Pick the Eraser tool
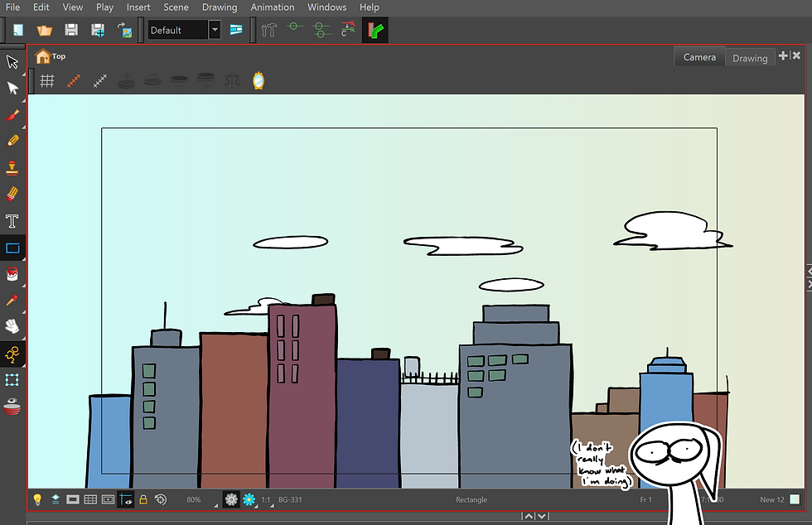812x525 pixels. [x=12, y=194]
